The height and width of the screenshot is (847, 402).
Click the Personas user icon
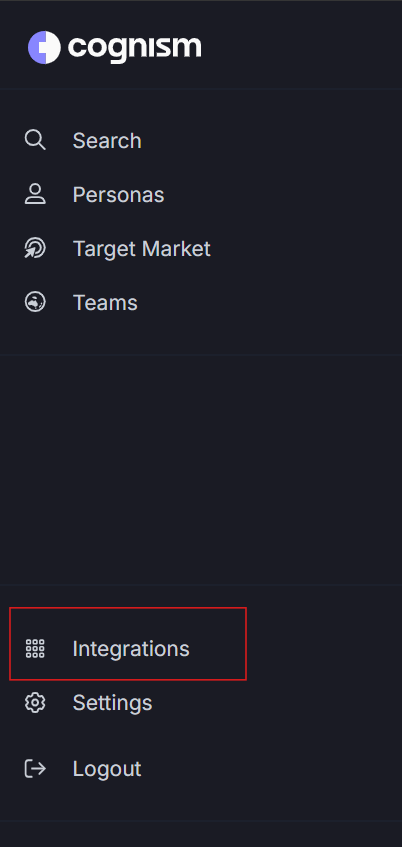tap(35, 194)
